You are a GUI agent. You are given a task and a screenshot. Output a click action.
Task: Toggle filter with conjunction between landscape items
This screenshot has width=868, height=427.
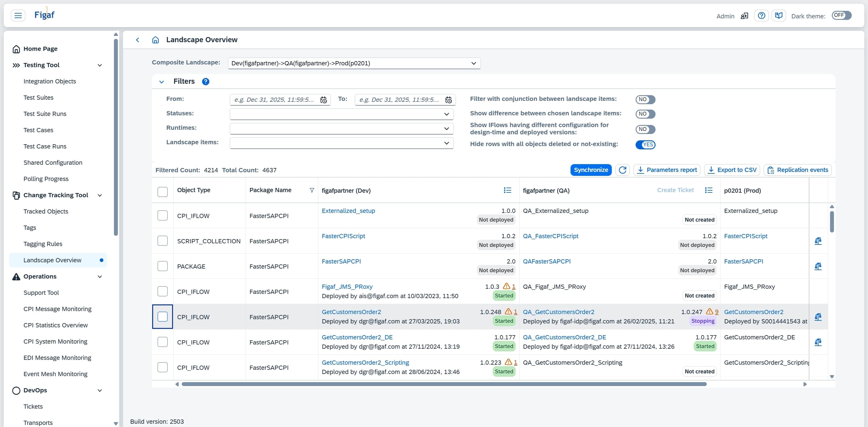point(645,99)
